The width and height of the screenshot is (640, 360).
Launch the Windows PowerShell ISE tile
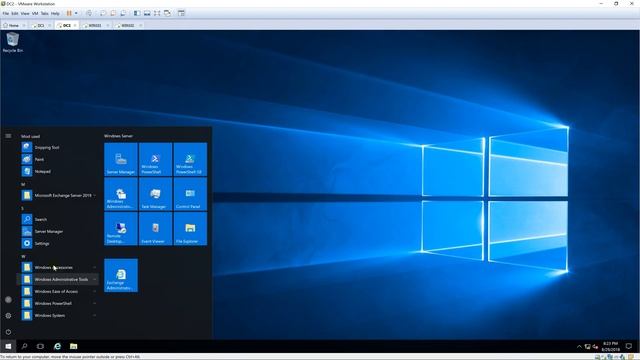pos(190,160)
